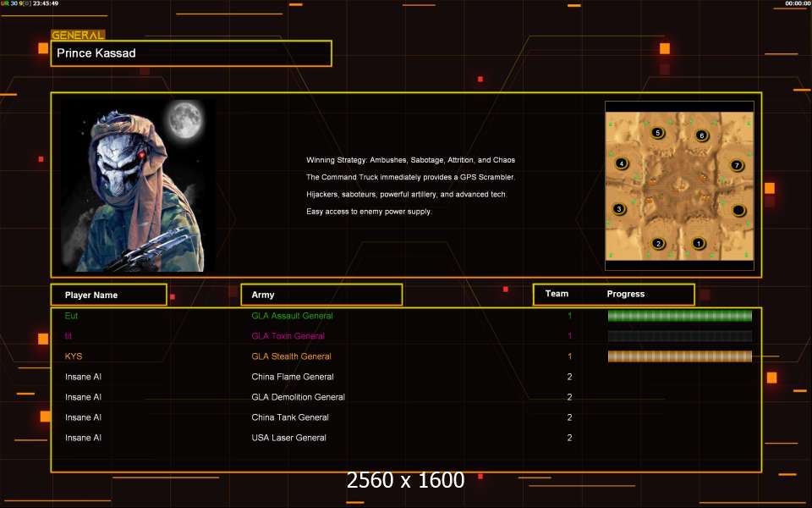Click the GLA Demolition General army text

pyautogui.click(x=298, y=397)
